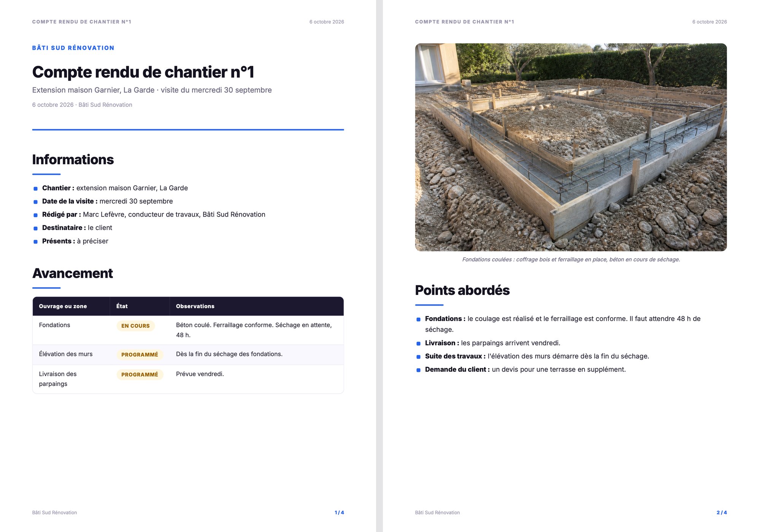Click the page number '2 / 4'

722,513
